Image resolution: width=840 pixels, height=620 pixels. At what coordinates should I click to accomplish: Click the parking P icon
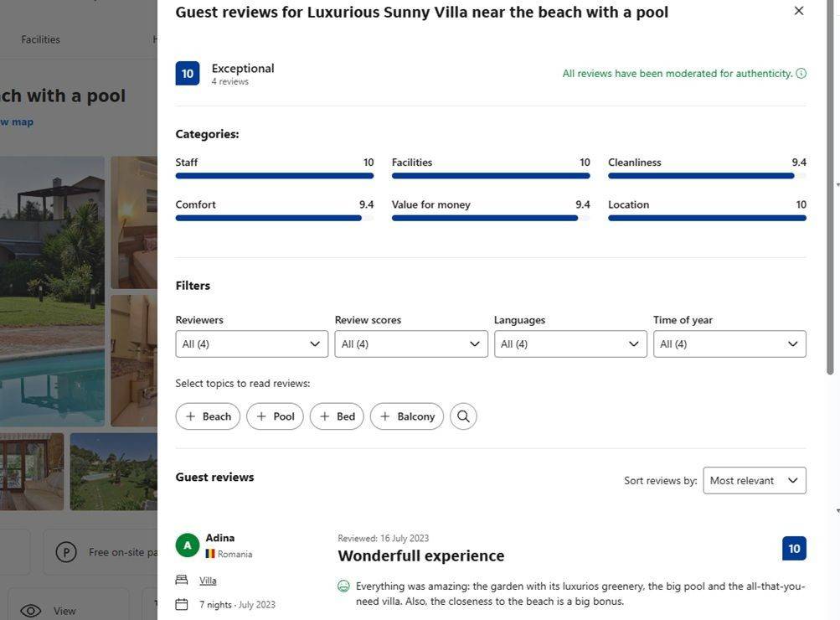[x=66, y=552]
